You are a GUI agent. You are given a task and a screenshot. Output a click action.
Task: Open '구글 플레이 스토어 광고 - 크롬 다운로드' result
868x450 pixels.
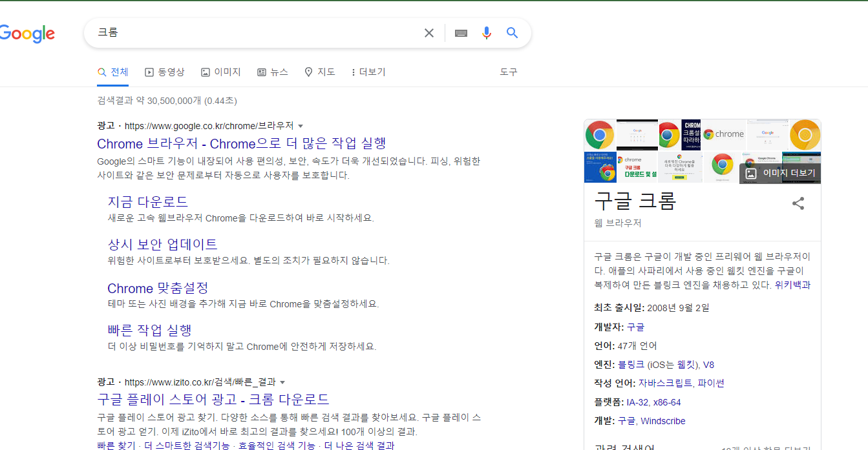tap(213, 399)
